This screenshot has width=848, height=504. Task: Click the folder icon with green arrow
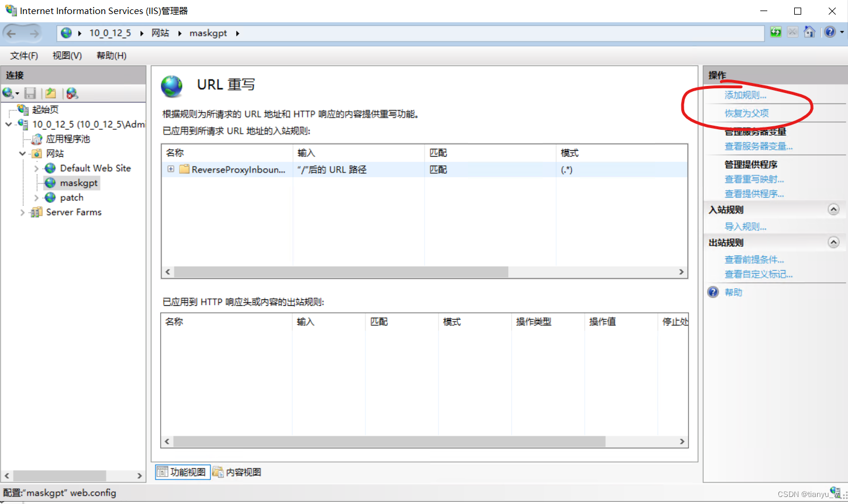pos(50,93)
